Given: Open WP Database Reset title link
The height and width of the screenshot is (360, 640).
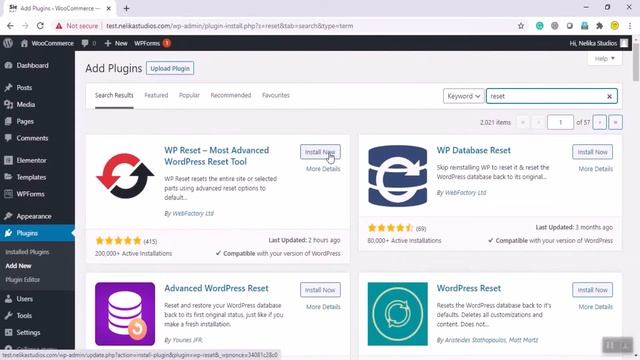Looking at the screenshot, I should pyautogui.click(x=473, y=150).
